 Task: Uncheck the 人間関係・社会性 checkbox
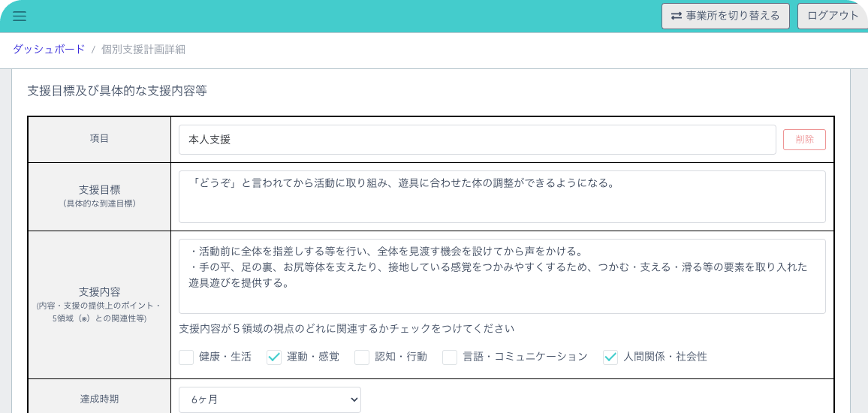(610, 357)
